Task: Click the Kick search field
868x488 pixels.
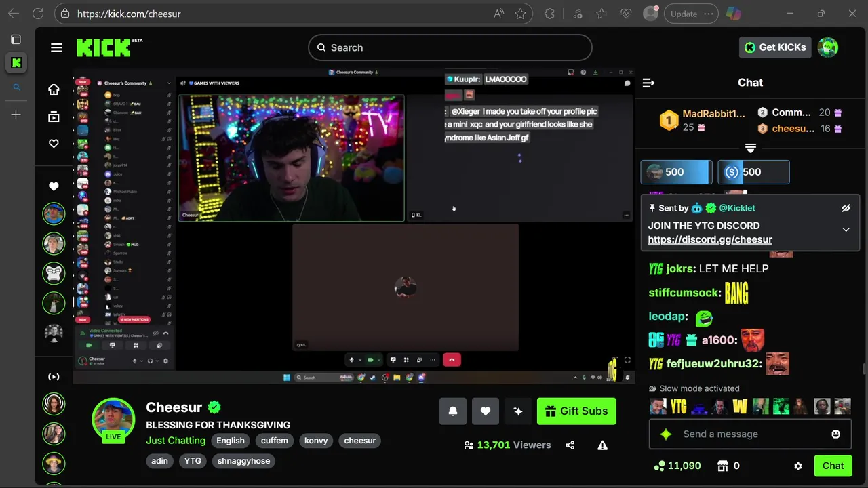Action: (450, 47)
